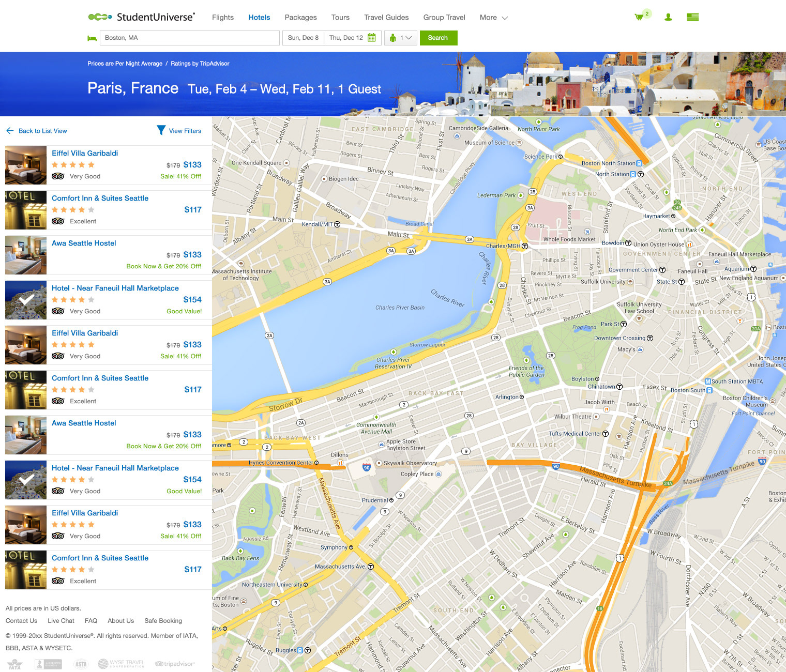This screenshot has height=672, width=786.
Task: Click the Tufts Medical Center station icon
Action: (x=606, y=434)
